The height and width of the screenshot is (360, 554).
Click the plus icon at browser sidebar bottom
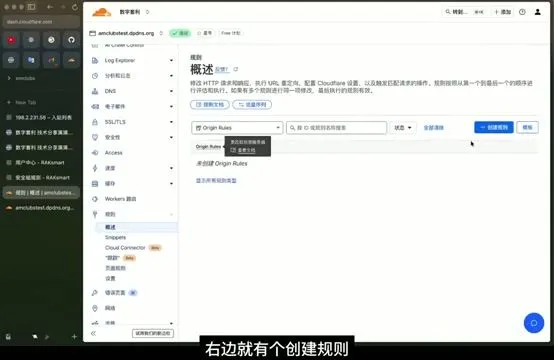(x=74, y=337)
